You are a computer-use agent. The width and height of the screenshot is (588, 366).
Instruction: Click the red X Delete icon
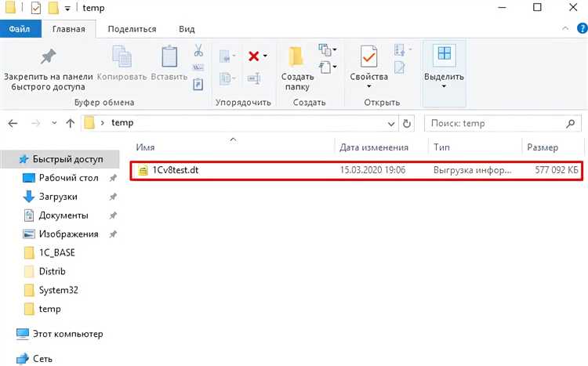pyautogui.click(x=254, y=56)
